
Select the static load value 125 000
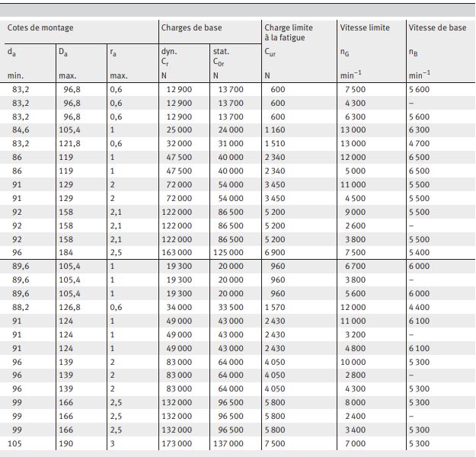[228, 252]
